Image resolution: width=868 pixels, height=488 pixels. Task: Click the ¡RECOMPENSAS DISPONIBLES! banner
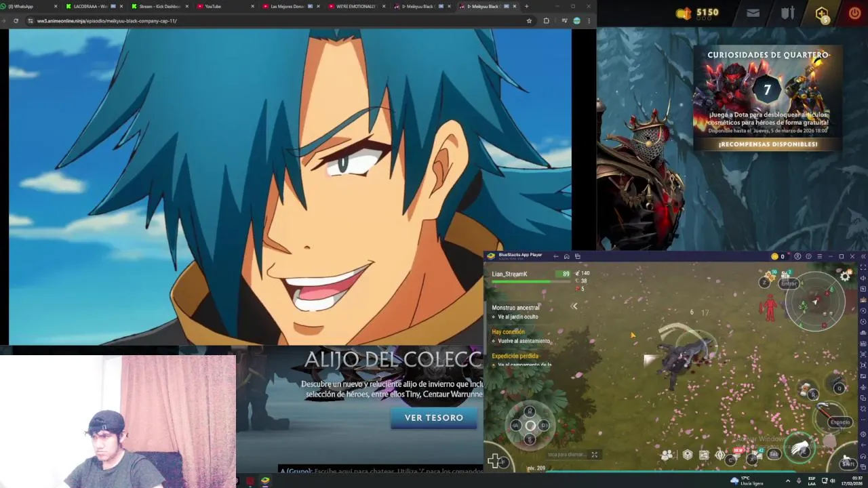click(x=768, y=144)
